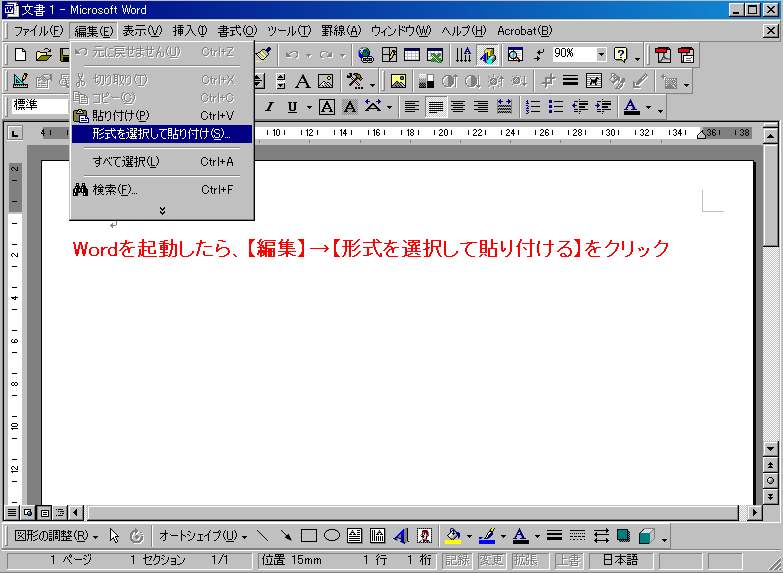Click the Insert Excel Worksheet icon
The height and width of the screenshot is (573, 783).
click(435, 54)
